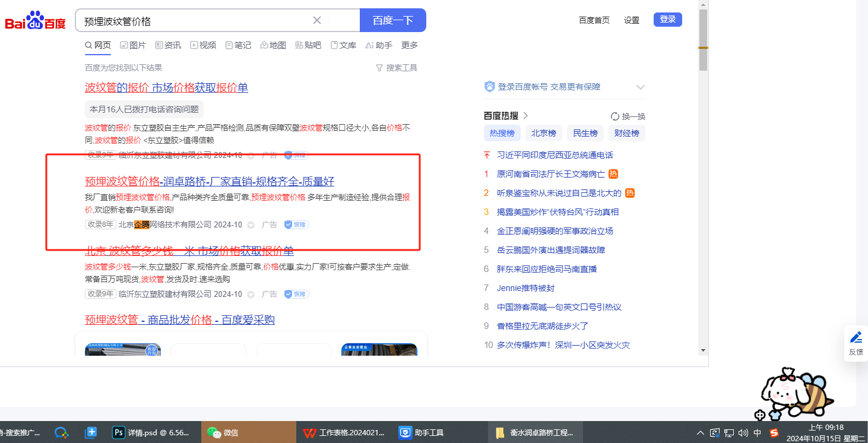Screen dimensions: 868x443
Task: Switch to the 图片 search tab
Action: (x=133, y=45)
